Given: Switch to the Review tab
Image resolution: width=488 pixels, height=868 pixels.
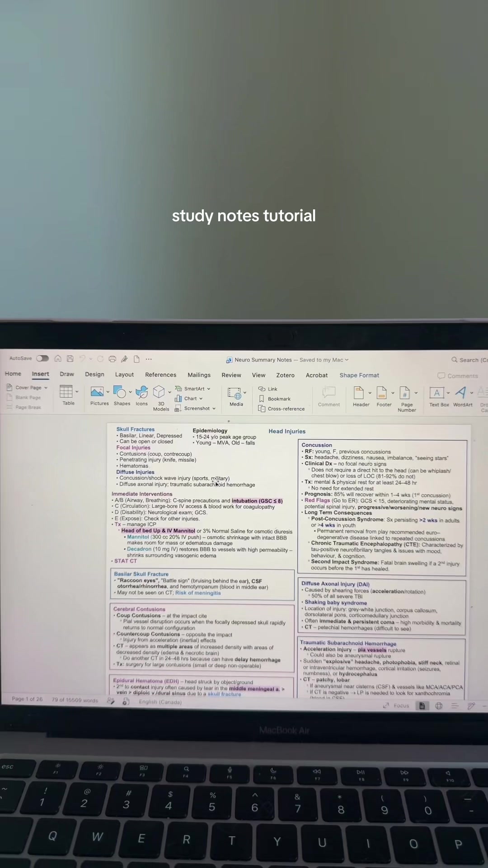Looking at the screenshot, I should pos(231,375).
